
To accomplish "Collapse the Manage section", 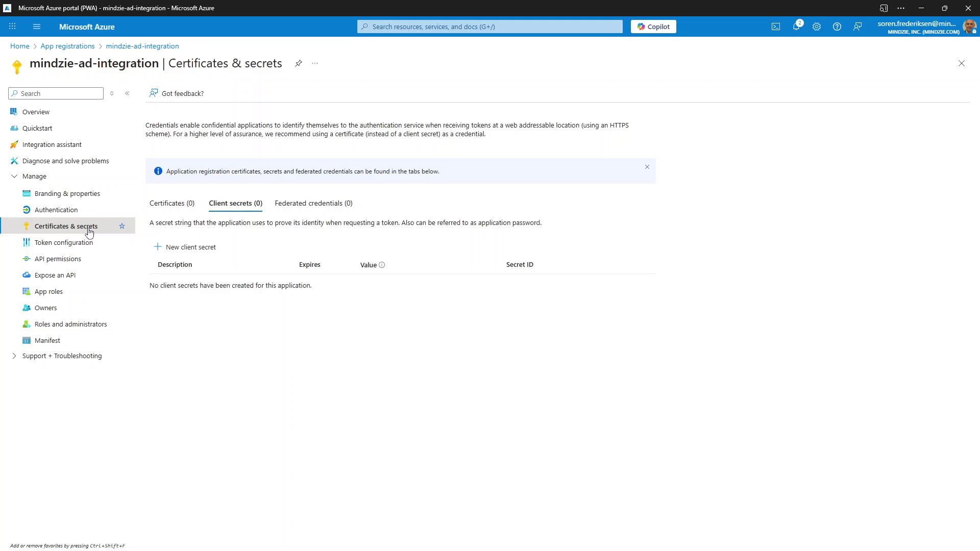I will [14, 176].
